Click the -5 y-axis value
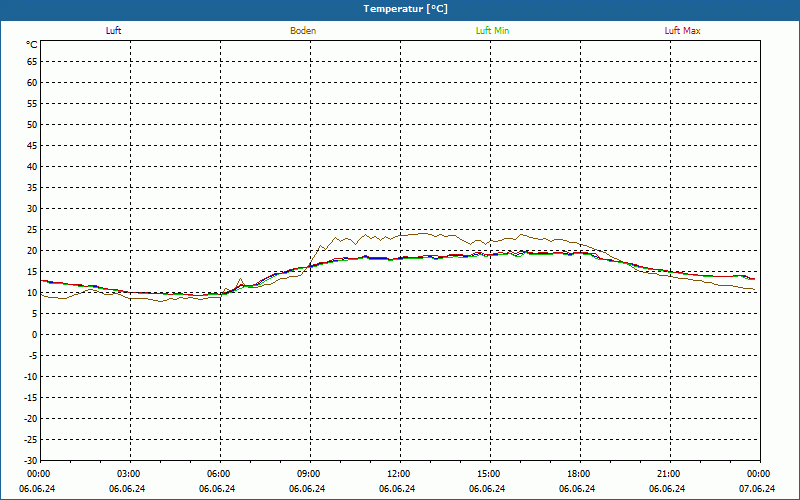Viewport: 800px width, 500px height. tap(33, 356)
